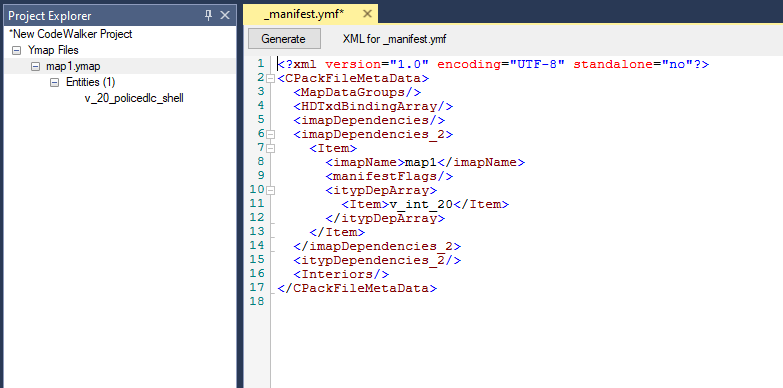Place cursor on v_int_20 text
The width and height of the screenshot is (783, 388).
(x=421, y=204)
